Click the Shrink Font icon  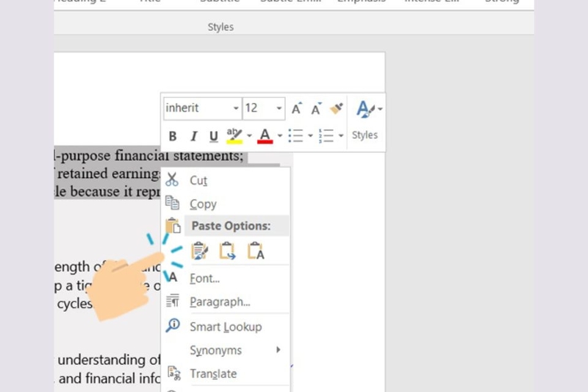316,108
